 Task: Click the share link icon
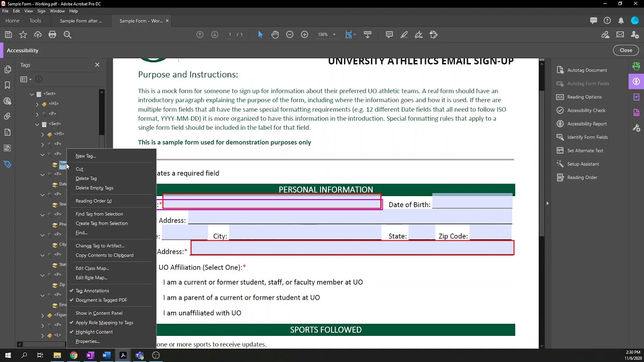click(605, 35)
